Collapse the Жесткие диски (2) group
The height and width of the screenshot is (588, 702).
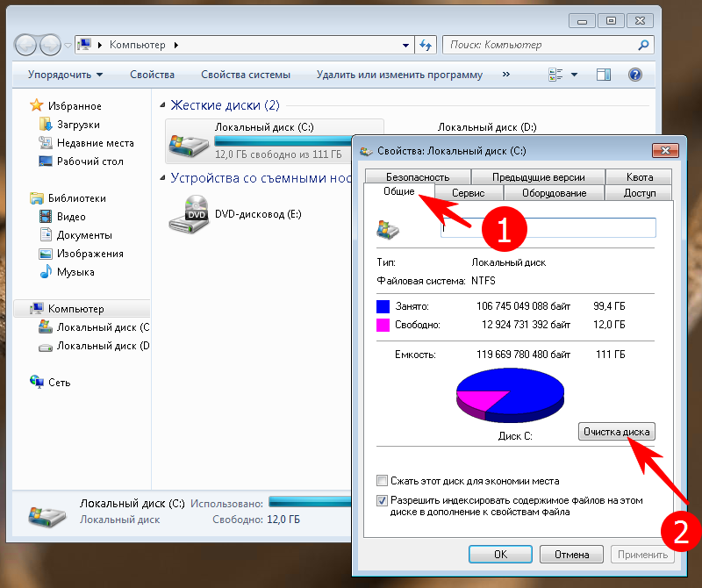pyautogui.click(x=162, y=104)
